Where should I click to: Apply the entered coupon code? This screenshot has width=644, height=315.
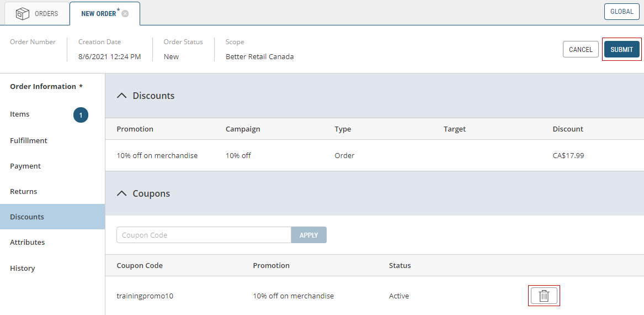(308, 235)
